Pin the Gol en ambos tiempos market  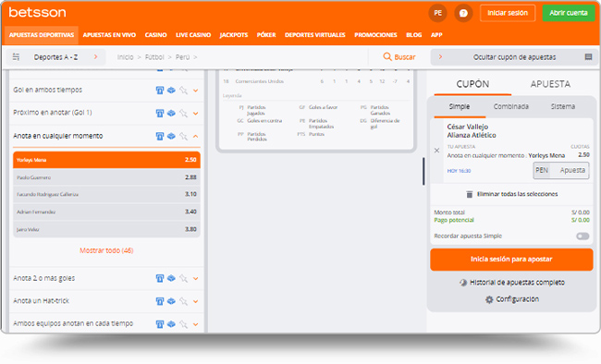point(184,91)
